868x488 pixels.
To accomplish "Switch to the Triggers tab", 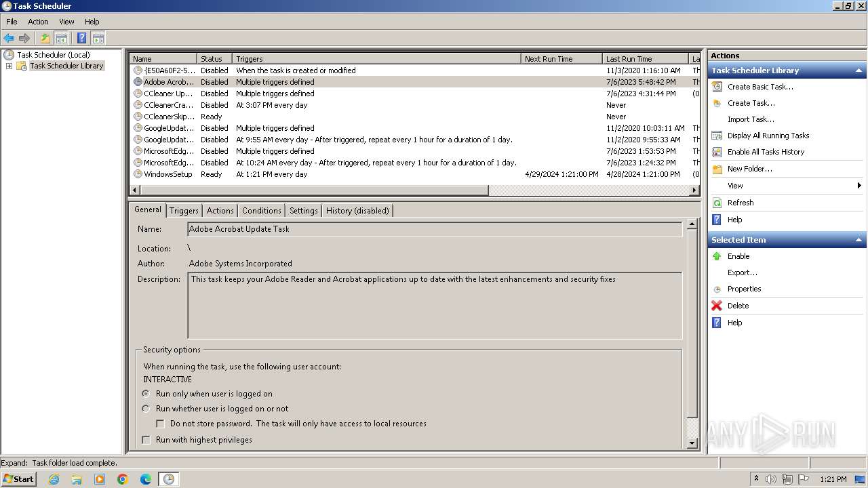I will [184, 211].
